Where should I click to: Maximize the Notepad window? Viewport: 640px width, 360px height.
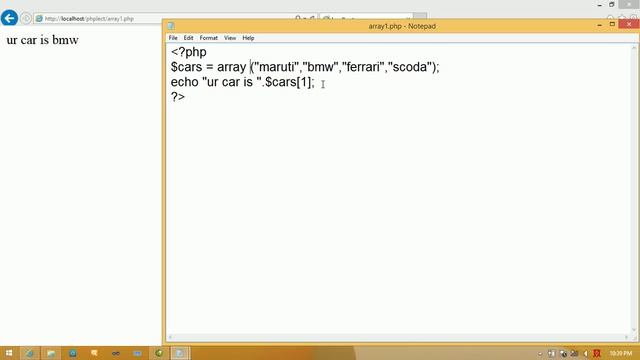(x=612, y=24)
